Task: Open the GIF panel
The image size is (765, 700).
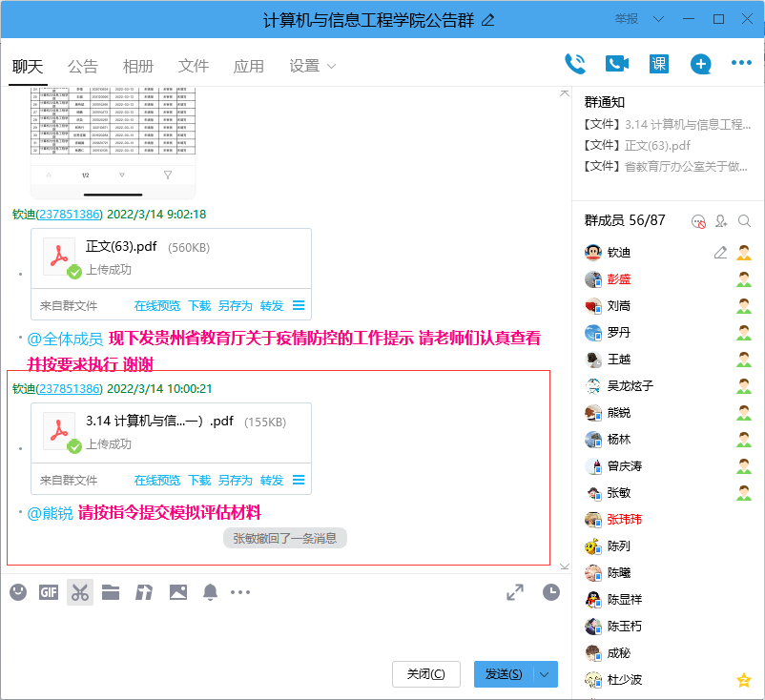Action: (49, 591)
